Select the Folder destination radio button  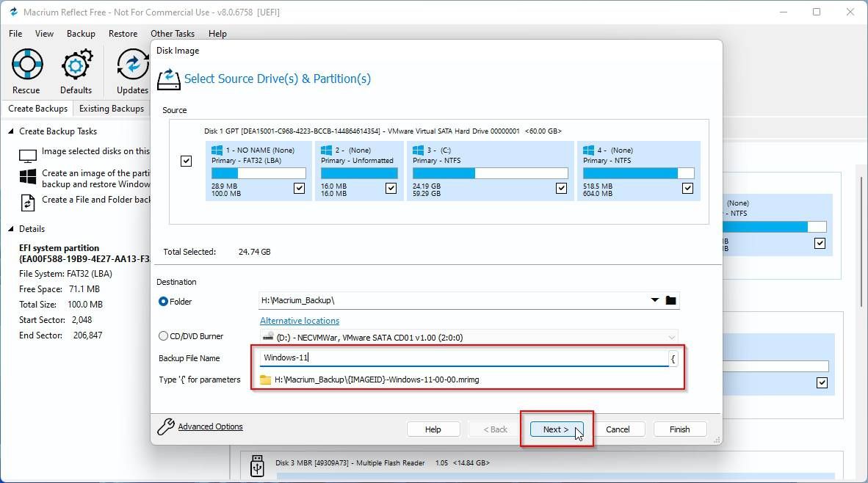coord(163,302)
